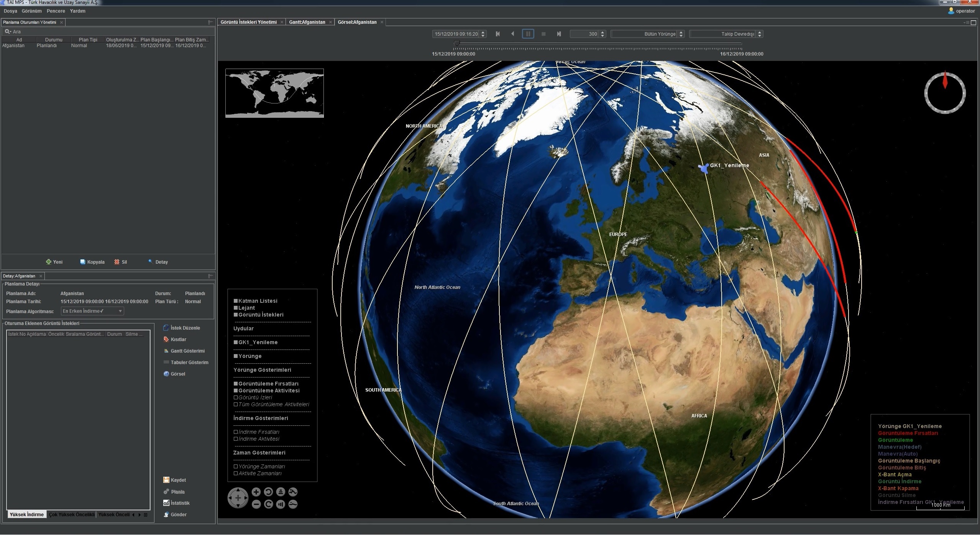This screenshot has height=535, width=980.
Task: Switch to Görüntü İstekleri Yönetimi tab
Action: (x=249, y=22)
